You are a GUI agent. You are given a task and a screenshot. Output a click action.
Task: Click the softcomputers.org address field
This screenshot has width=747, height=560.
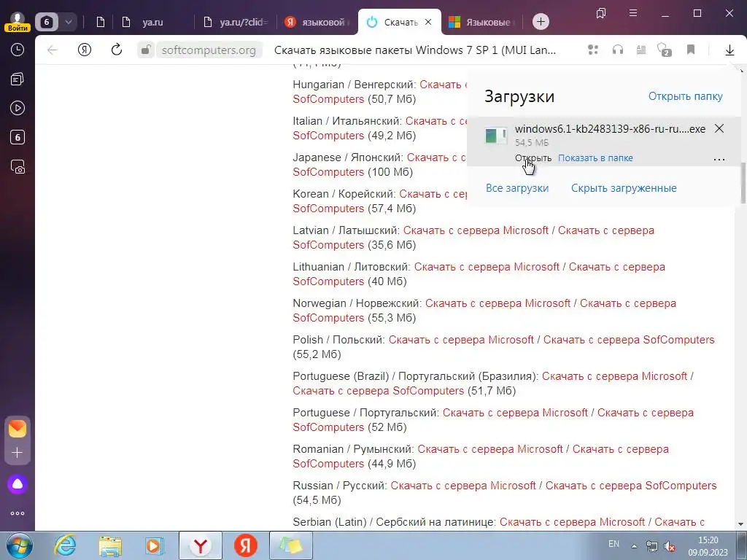coord(209,50)
